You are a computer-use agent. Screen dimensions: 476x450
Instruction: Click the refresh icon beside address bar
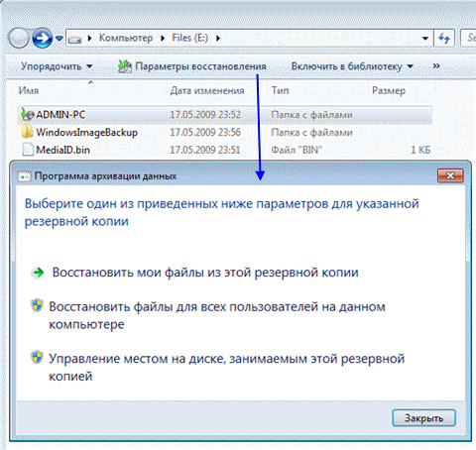[444, 39]
